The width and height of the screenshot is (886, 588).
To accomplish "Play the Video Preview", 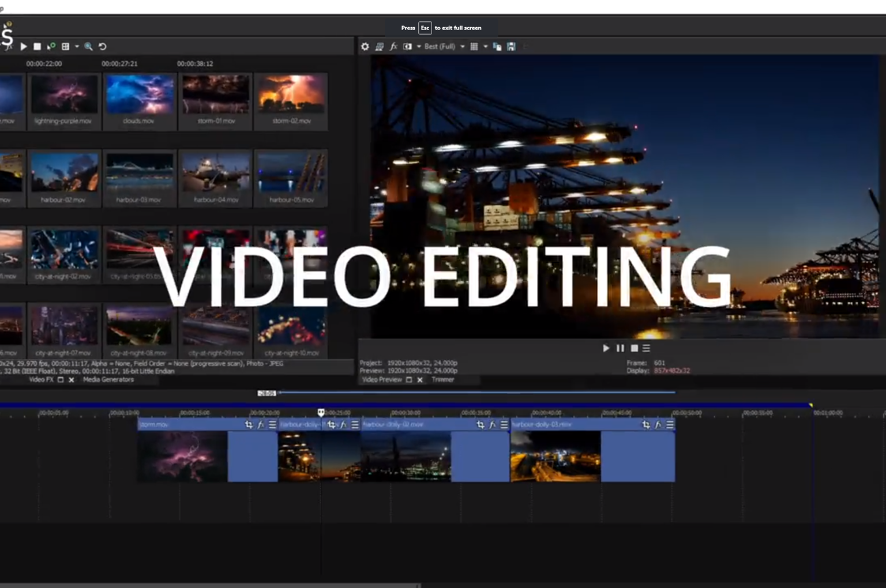I will 606,348.
